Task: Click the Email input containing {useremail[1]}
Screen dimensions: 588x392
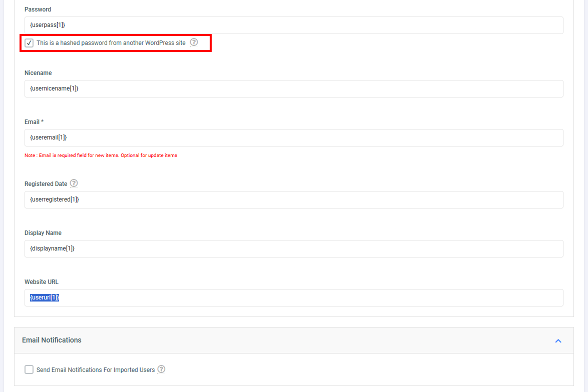Action: pos(294,137)
